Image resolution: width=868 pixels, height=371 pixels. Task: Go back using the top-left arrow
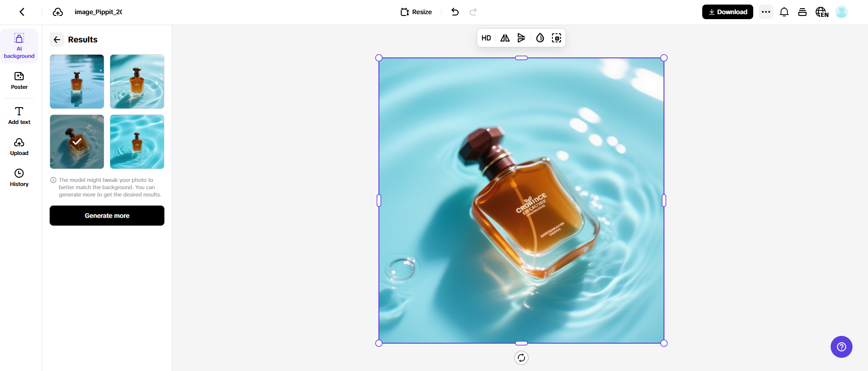(22, 12)
